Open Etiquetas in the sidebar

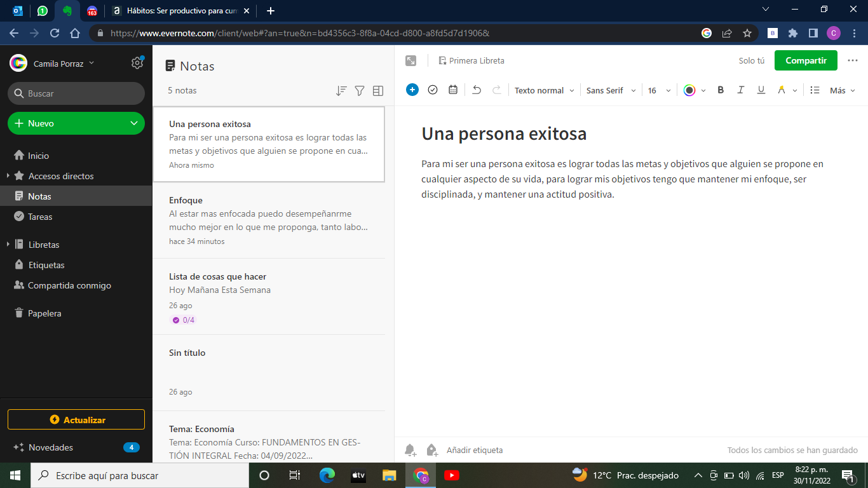pos(76,265)
